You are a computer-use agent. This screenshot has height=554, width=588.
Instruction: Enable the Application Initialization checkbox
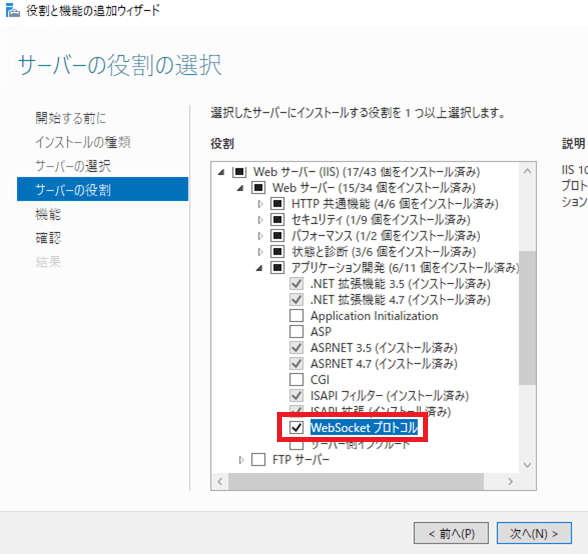coord(296,315)
